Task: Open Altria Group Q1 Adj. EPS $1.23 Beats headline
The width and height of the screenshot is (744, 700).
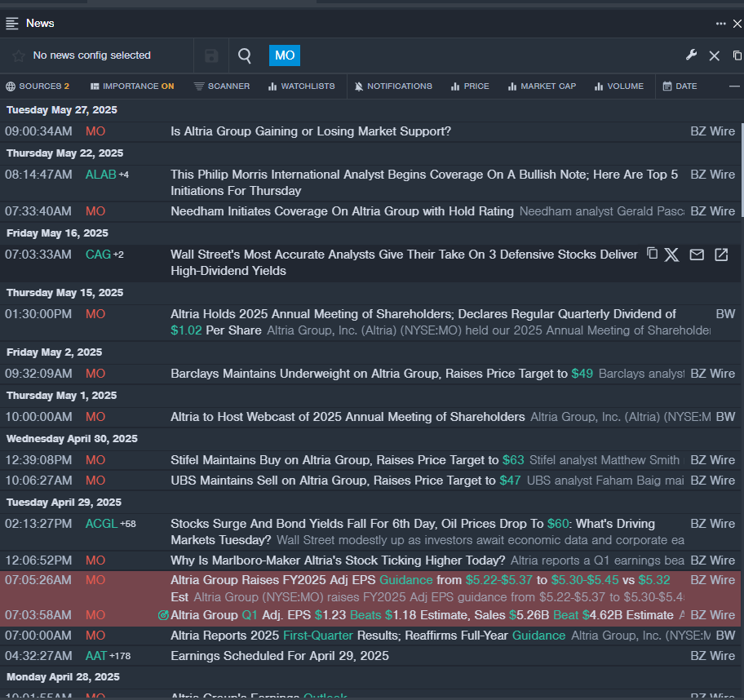Action: (422, 615)
